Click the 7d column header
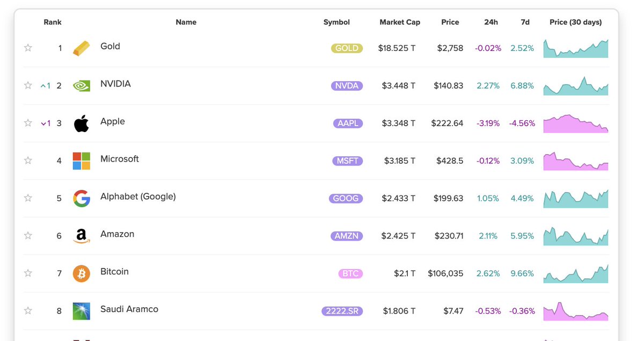644x341 pixels. 525,22
